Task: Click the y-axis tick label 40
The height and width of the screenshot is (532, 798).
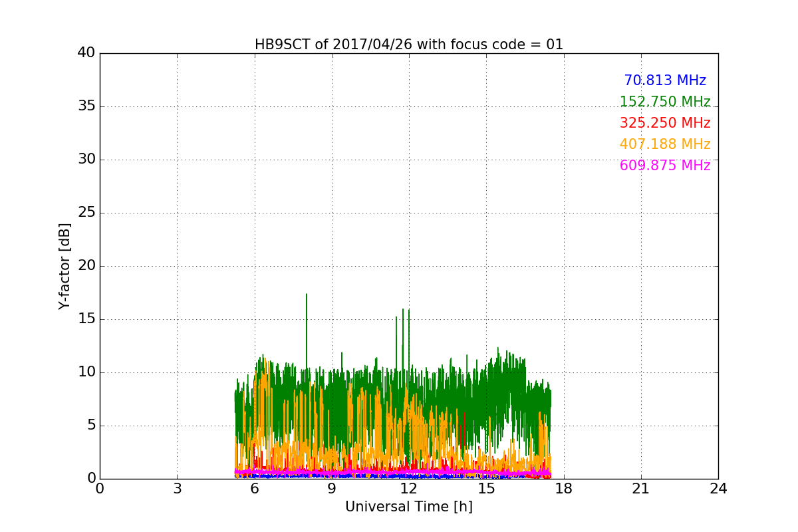Action: [86, 53]
